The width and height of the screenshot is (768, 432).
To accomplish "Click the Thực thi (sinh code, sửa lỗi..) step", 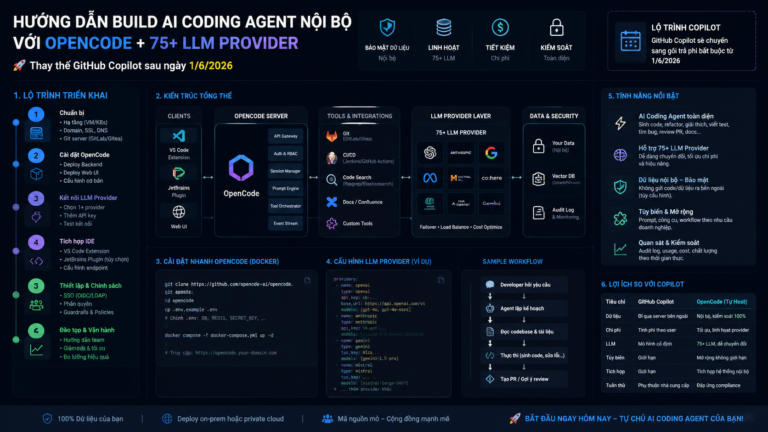I will click(524, 356).
